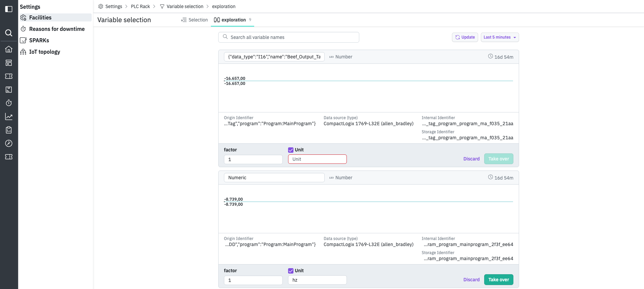The height and width of the screenshot is (289, 644).
Task: Click PLC Rack breadcrumb
Action: coord(140,6)
